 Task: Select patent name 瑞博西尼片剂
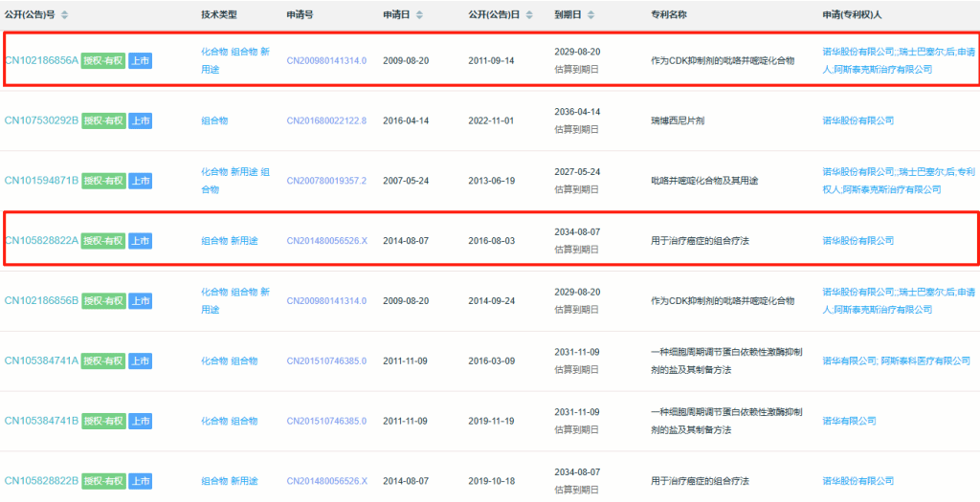678,120
